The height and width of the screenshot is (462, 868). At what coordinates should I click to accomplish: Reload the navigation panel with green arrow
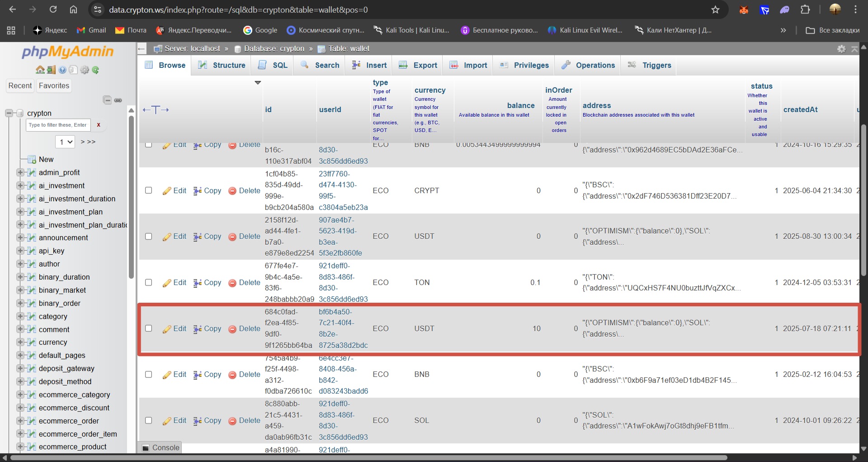click(95, 70)
